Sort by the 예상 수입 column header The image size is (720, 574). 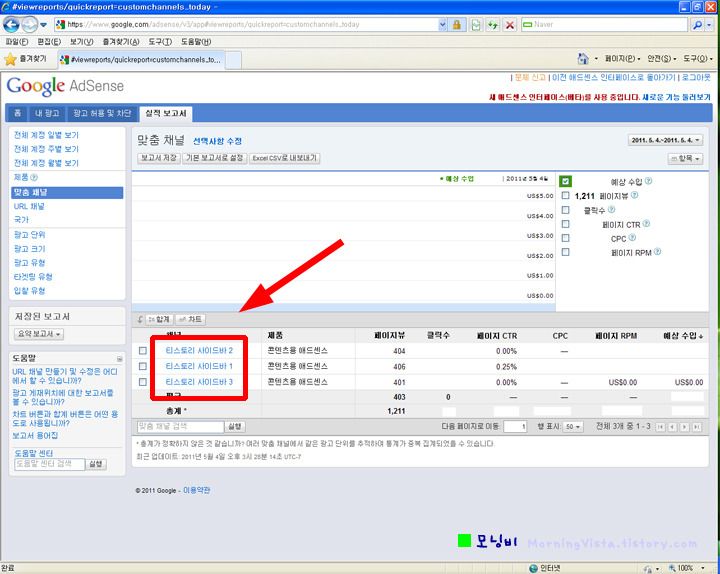pos(683,336)
